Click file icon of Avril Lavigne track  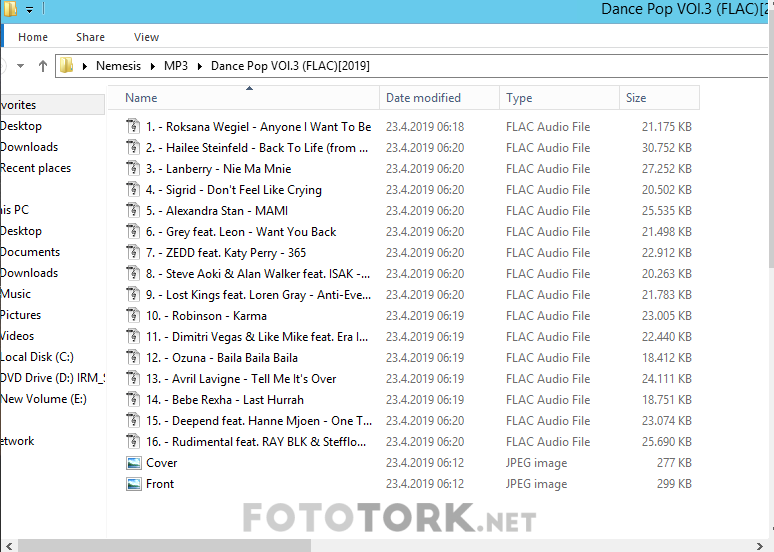[133, 378]
